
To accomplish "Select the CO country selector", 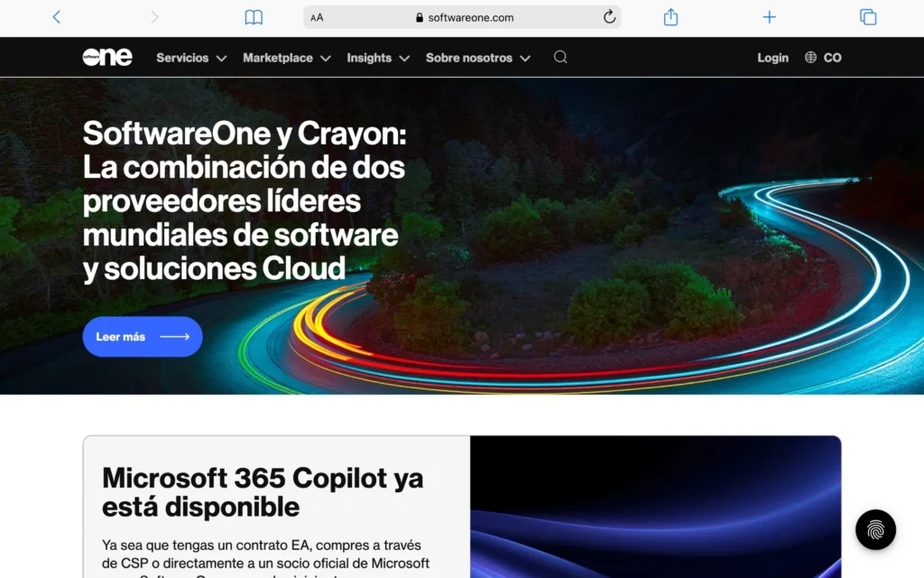I will pos(832,58).
